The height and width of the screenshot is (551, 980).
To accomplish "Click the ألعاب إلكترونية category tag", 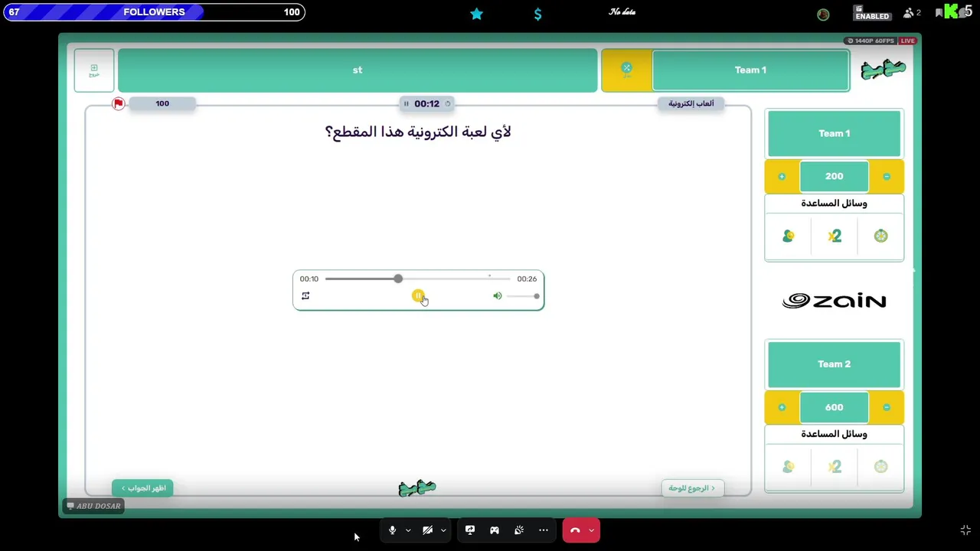I will pos(691,103).
